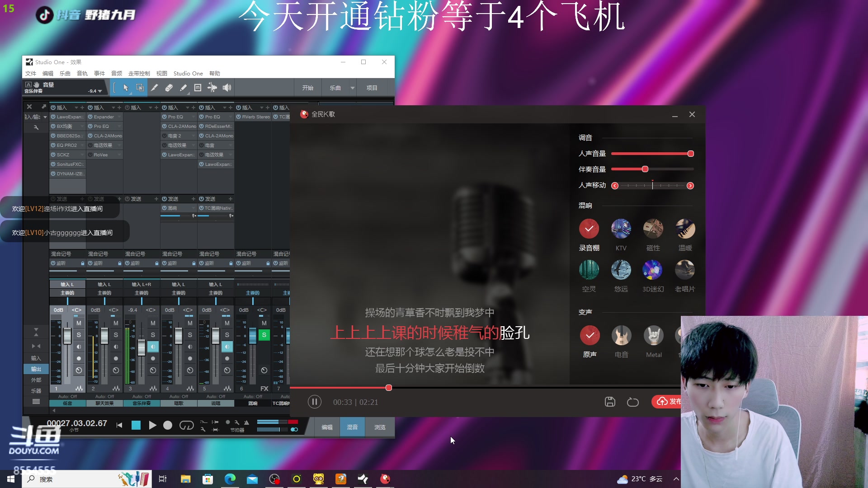Select the Range selection tool
Viewport: 868px width, 488px height.
point(140,88)
